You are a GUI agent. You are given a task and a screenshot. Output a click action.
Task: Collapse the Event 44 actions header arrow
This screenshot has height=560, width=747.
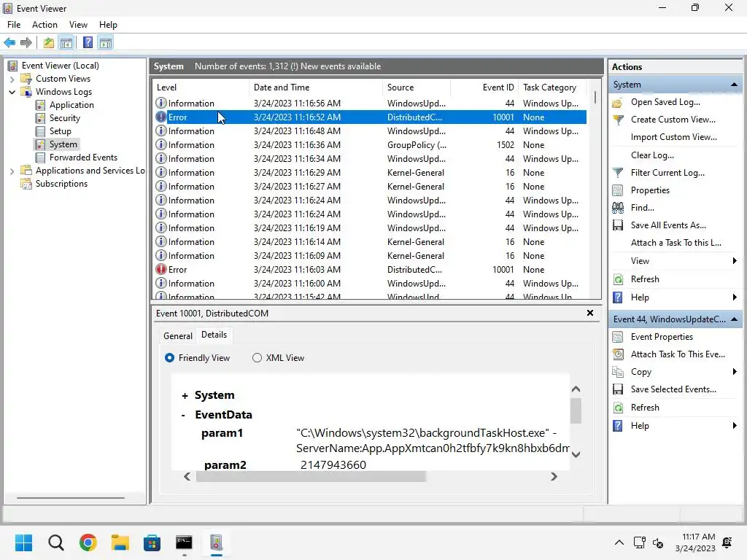(x=734, y=319)
